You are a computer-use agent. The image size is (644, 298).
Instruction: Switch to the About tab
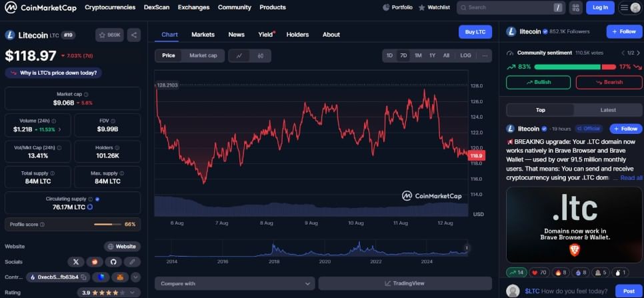tap(331, 35)
